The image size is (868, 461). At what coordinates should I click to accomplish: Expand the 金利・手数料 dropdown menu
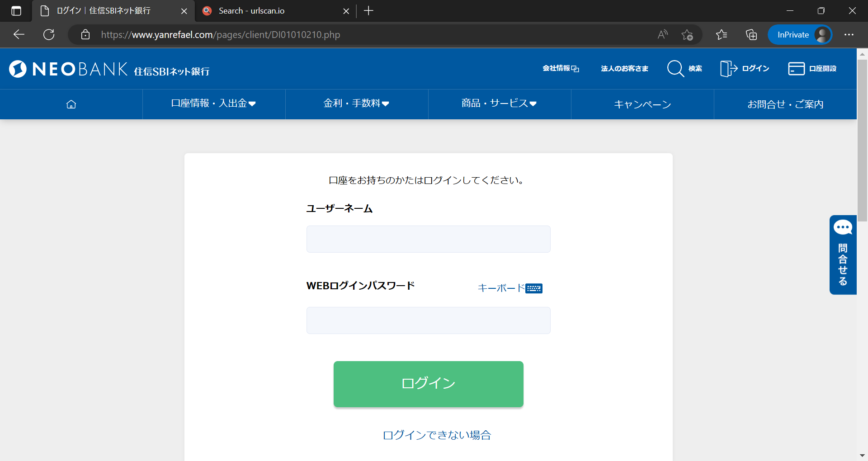pyautogui.click(x=356, y=104)
